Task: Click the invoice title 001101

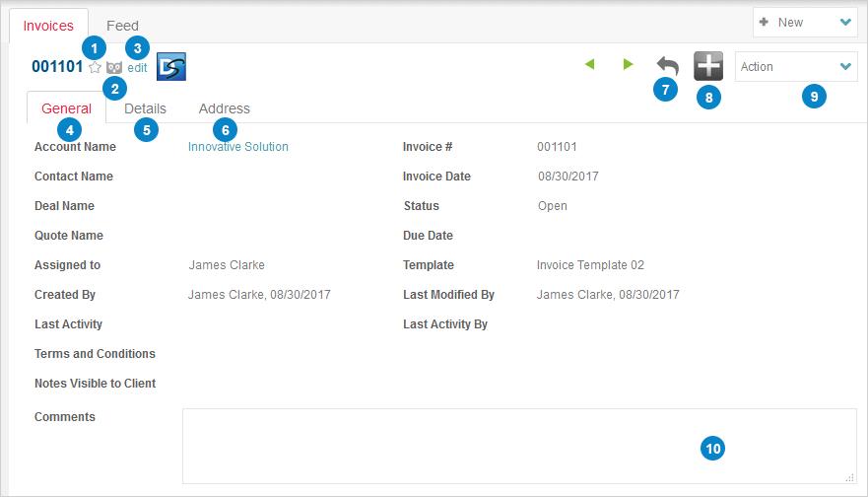Action: coord(57,66)
